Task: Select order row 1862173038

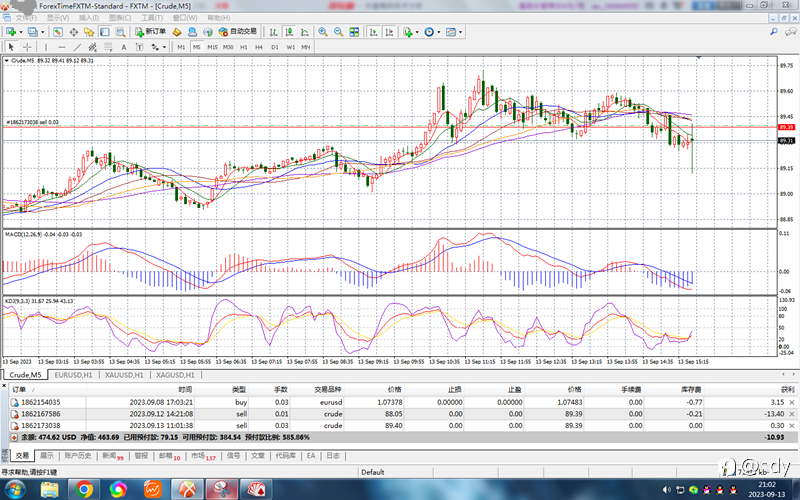Action: pyautogui.click(x=403, y=426)
